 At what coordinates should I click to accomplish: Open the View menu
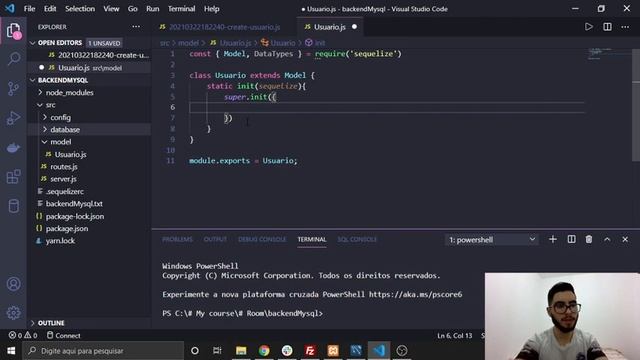point(111,9)
